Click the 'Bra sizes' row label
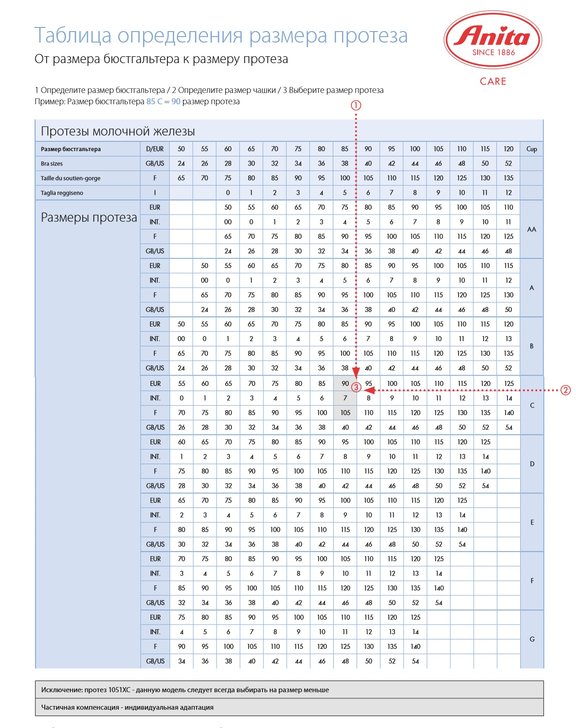 click(x=52, y=164)
